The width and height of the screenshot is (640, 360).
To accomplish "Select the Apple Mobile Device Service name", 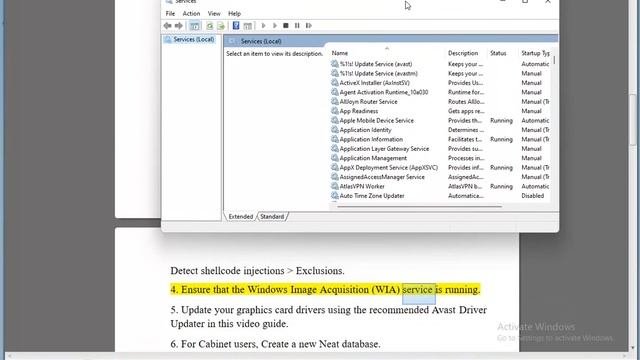I will [x=376, y=120].
